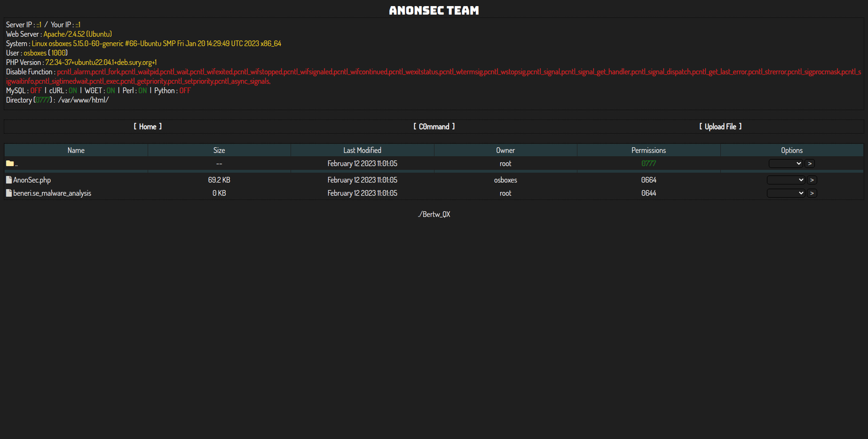Click the ANONSEC TEAM title
868x439 pixels.
tap(434, 10)
